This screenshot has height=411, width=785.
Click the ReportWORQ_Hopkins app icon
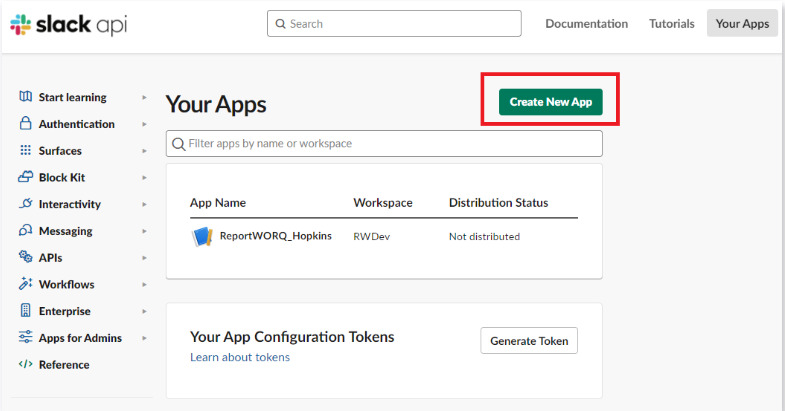click(x=202, y=237)
